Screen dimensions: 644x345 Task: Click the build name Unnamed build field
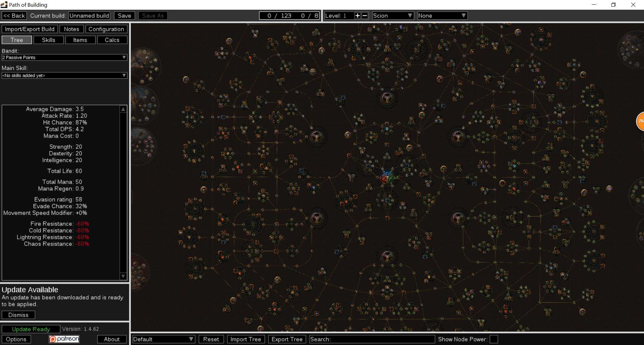point(89,16)
